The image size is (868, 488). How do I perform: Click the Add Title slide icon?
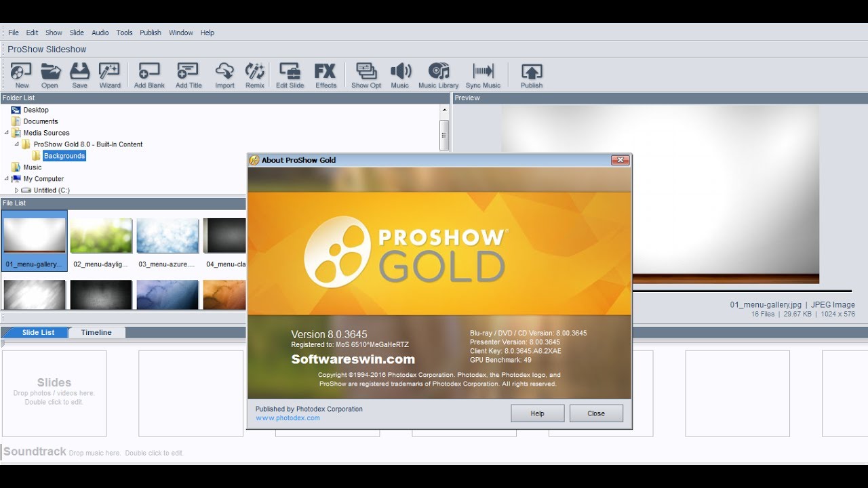click(189, 75)
